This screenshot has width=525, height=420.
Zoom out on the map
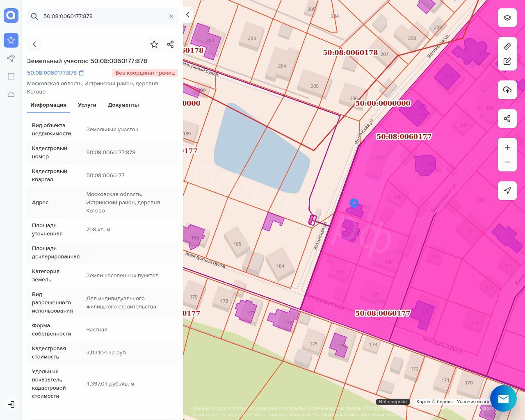pos(507,162)
